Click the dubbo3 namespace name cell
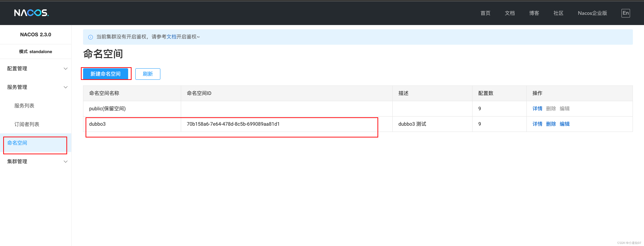Screen dimensions: 644x246 click(x=132, y=124)
